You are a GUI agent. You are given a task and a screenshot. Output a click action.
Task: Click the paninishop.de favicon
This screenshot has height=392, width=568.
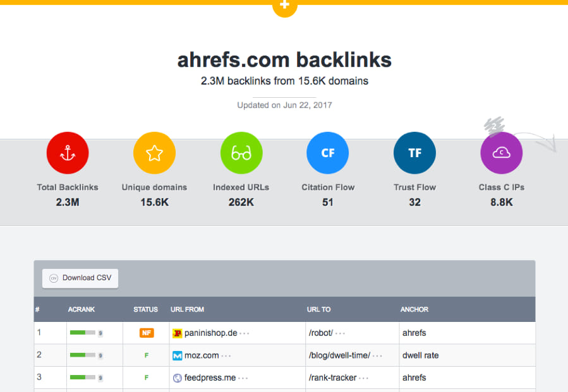point(177,333)
